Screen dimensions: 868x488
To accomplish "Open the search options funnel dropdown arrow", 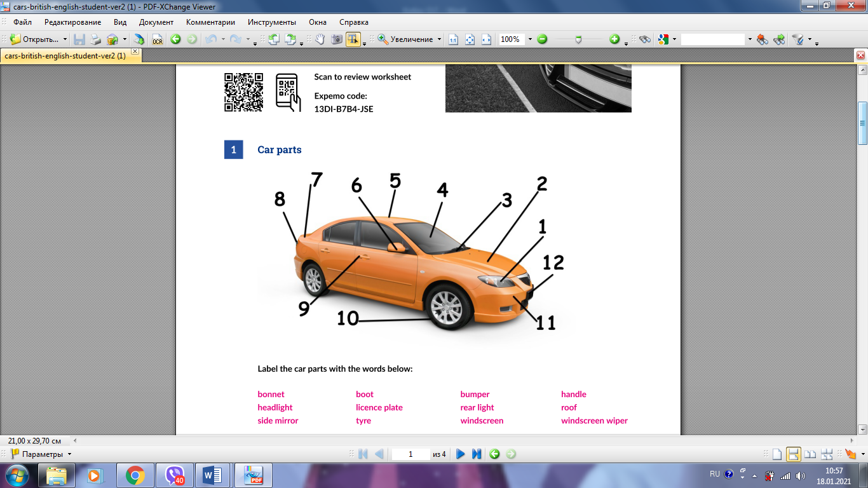I will [x=810, y=39].
